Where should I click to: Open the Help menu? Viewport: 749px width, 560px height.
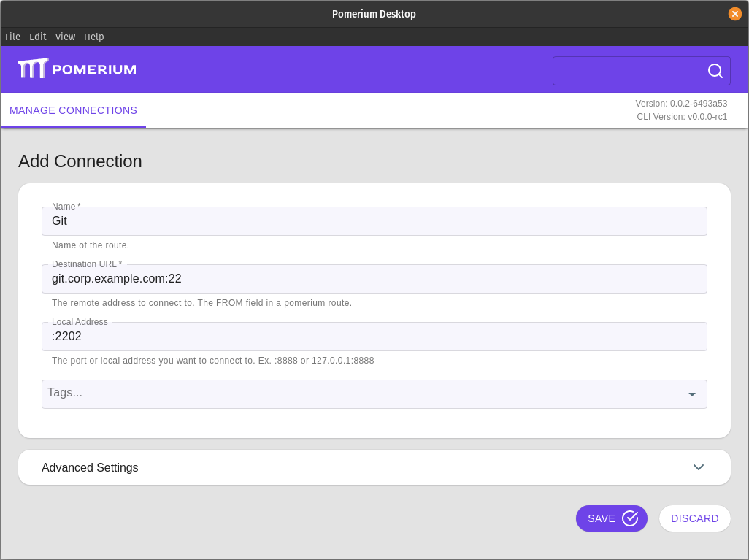click(x=93, y=37)
